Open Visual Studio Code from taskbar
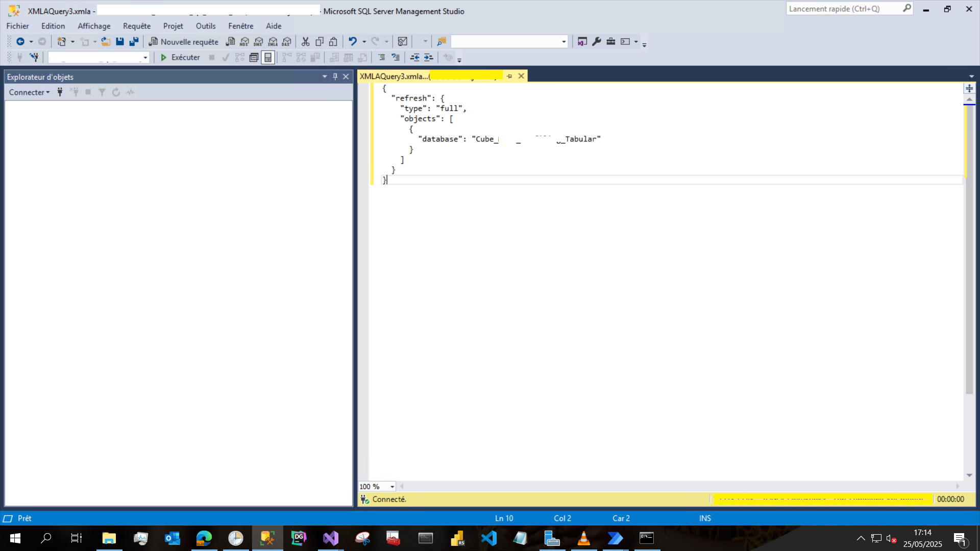This screenshot has width=980, height=551. 489,538
